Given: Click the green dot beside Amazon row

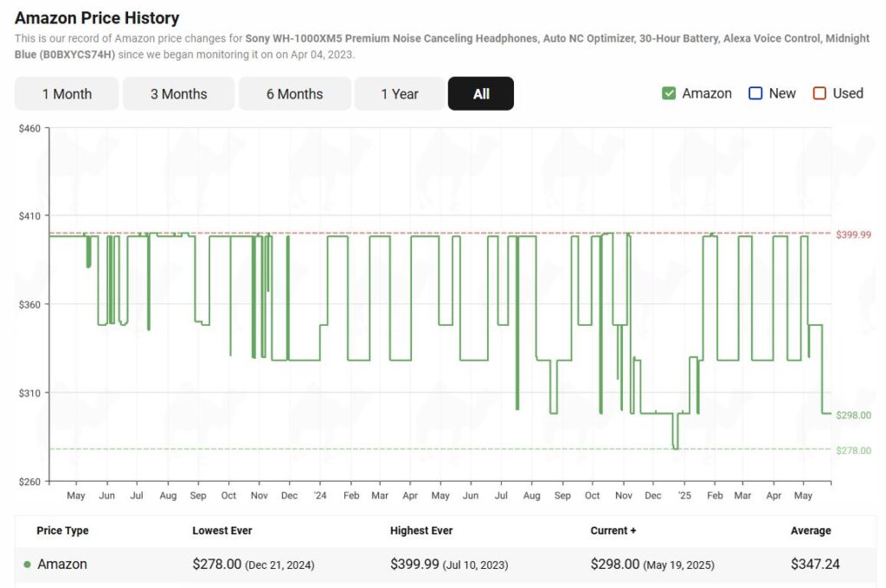Looking at the screenshot, I should tap(27, 565).
